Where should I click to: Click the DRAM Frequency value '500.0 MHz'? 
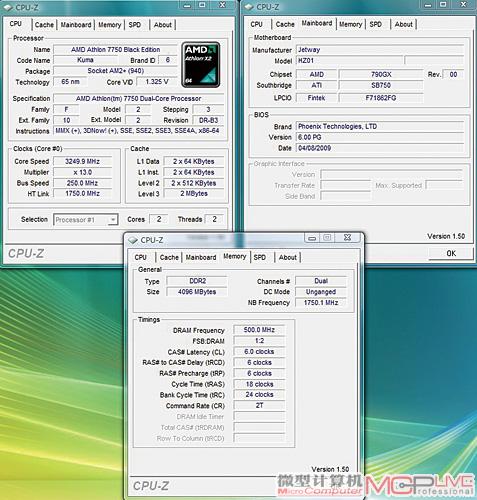click(x=259, y=330)
